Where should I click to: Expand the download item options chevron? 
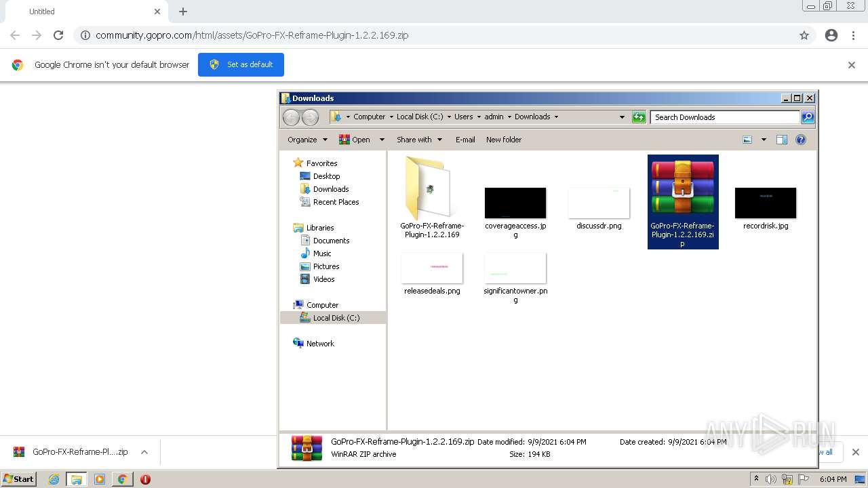pyautogui.click(x=144, y=452)
